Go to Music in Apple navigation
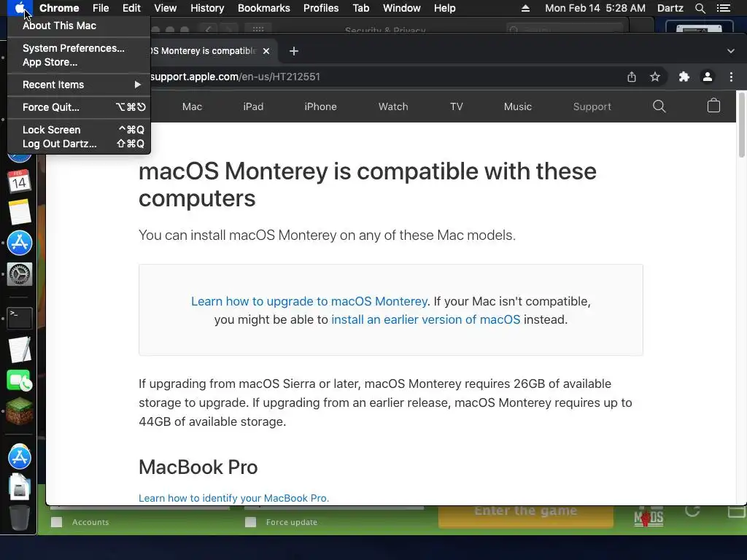 tap(518, 106)
